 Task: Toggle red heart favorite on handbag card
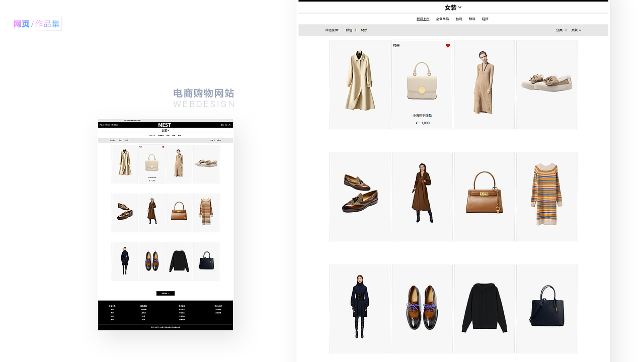(x=448, y=46)
